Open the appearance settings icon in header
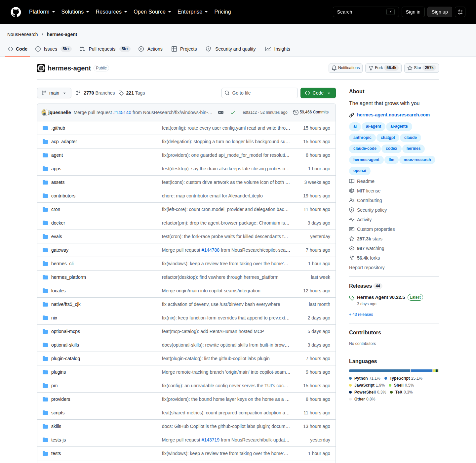 pos(460,12)
